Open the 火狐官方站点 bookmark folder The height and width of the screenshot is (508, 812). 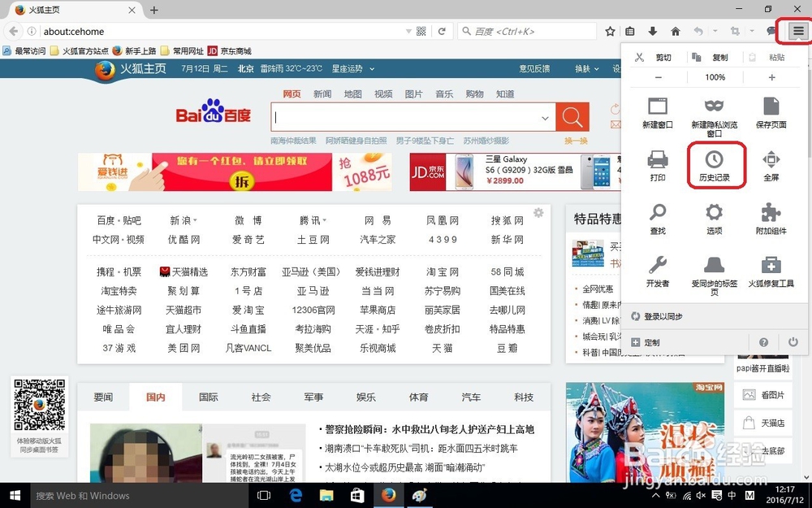pos(80,50)
